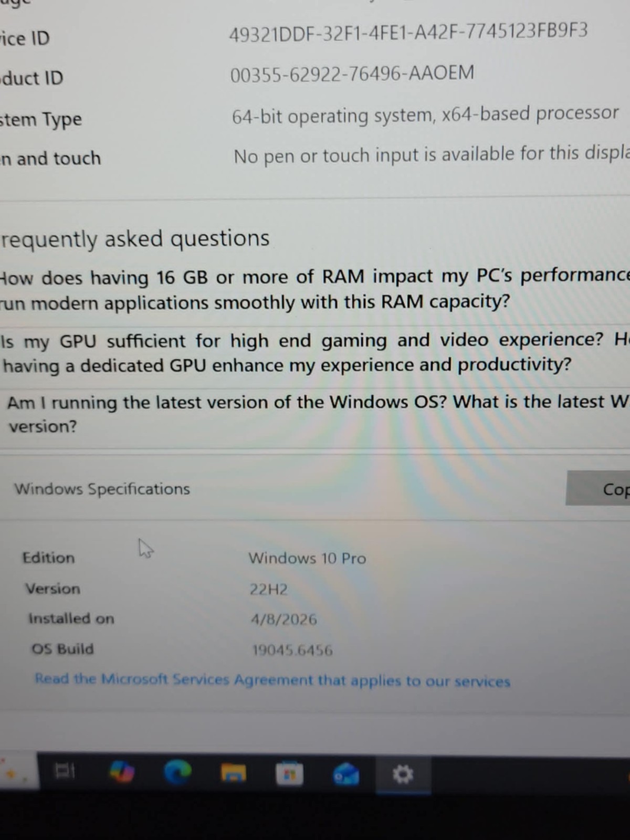Click the Installed on date 4/8/2026
This screenshot has height=840, width=630.
click(x=283, y=619)
